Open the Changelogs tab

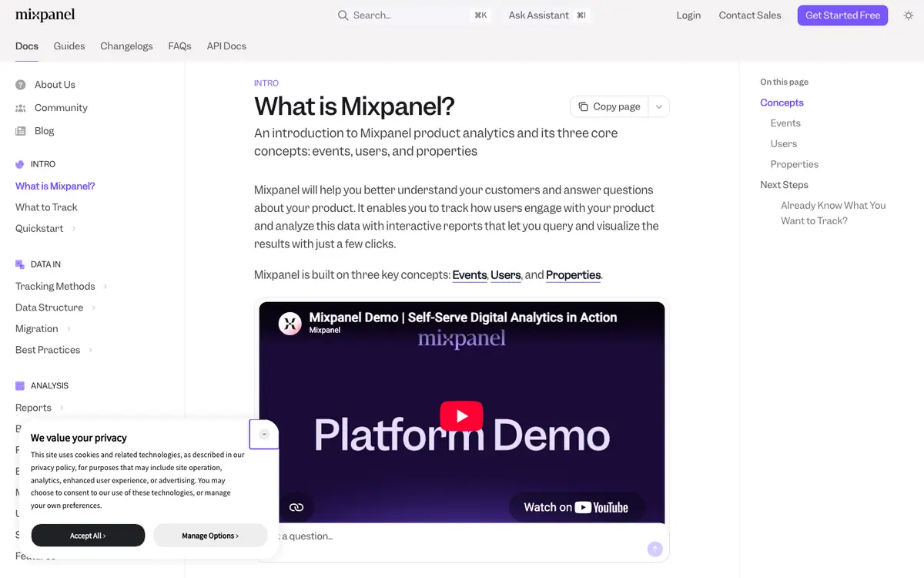coord(126,46)
